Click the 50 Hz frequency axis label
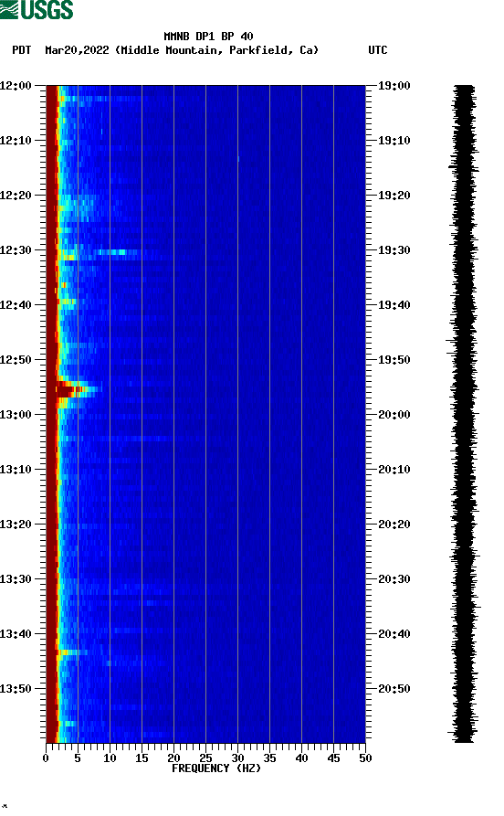The width and height of the screenshot is (504, 816). click(365, 758)
